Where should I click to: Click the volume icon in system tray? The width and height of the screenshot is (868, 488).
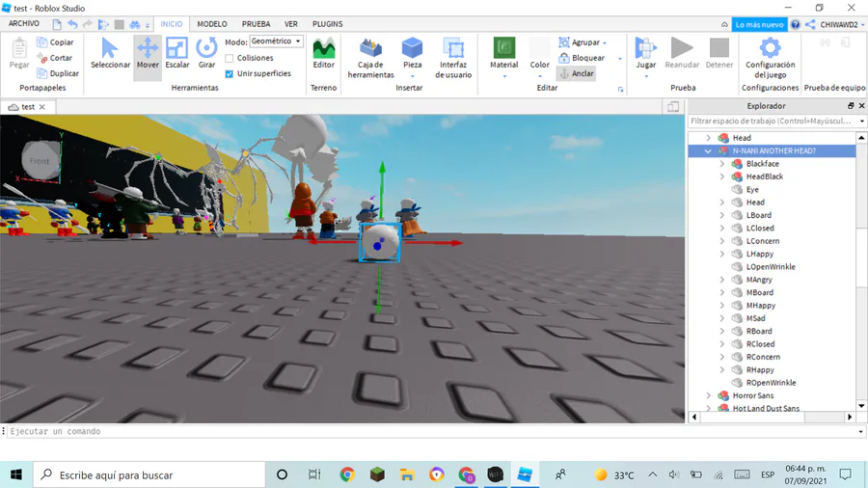click(x=674, y=474)
